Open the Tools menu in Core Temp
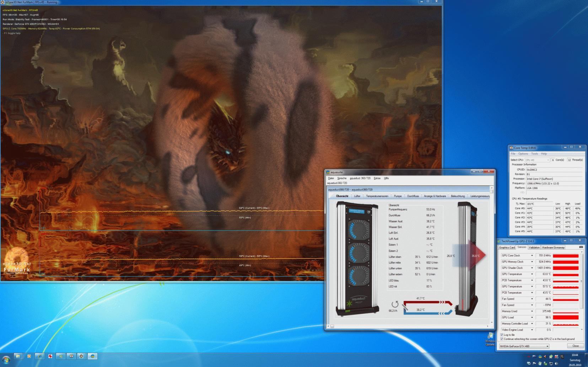The height and width of the screenshot is (367, 588). [x=534, y=154]
